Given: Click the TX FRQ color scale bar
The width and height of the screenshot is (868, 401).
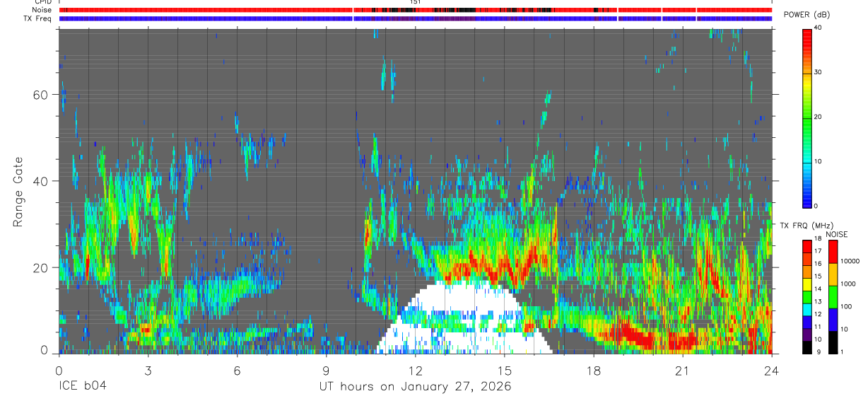Looking at the screenshot, I should click(807, 296).
